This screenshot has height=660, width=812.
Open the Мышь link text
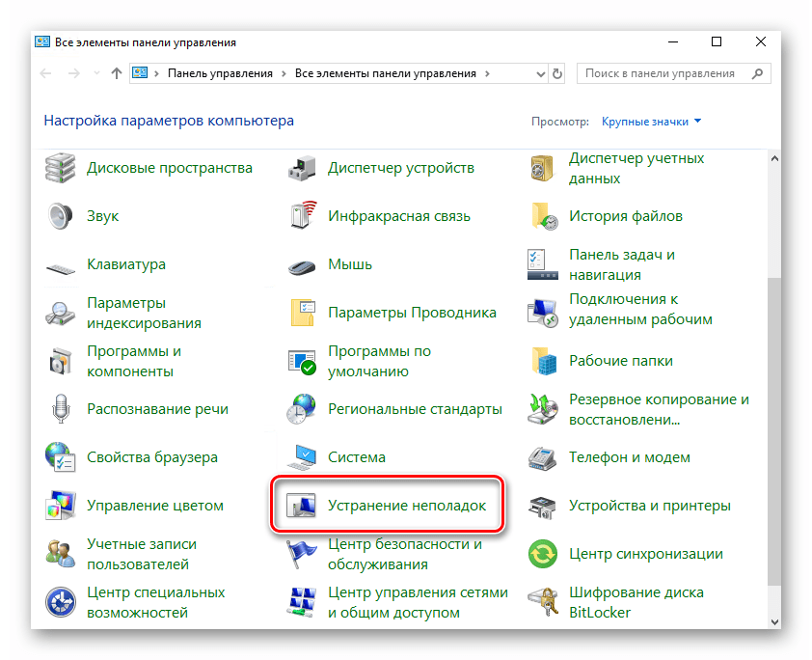[350, 264]
